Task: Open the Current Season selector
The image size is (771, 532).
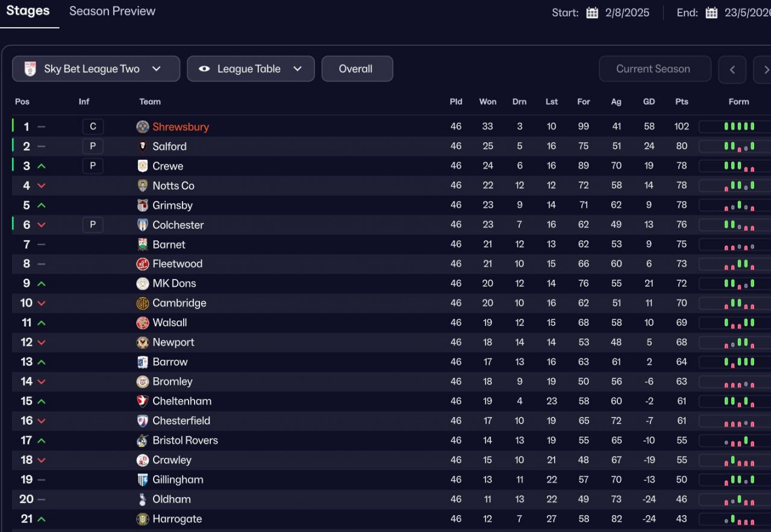Action: click(x=655, y=69)
